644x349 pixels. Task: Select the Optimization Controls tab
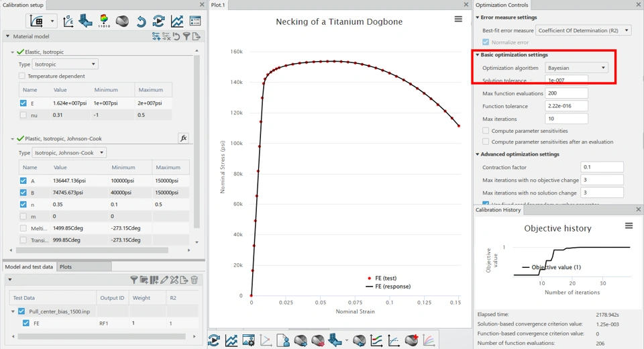point(502,5)
